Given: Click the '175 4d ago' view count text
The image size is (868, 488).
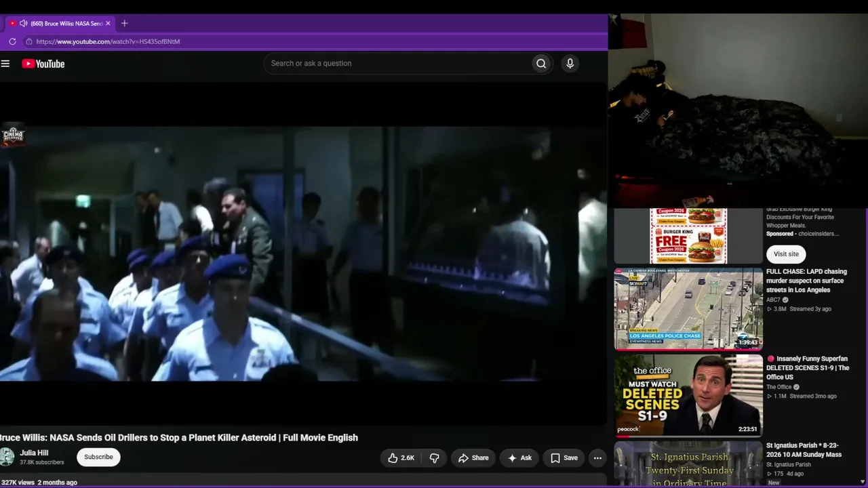Looking at the screenshot, I should pyautogui.click(x=785, y=474).
